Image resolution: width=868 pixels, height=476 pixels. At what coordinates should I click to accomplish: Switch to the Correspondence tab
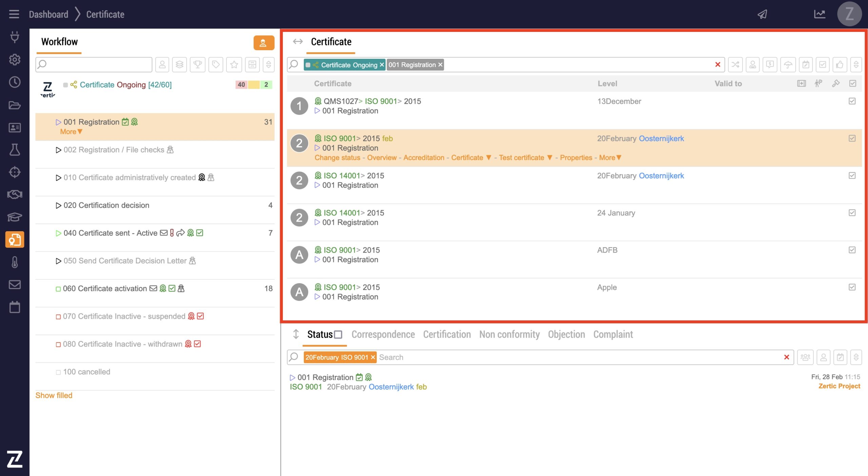tap(383, 334)
